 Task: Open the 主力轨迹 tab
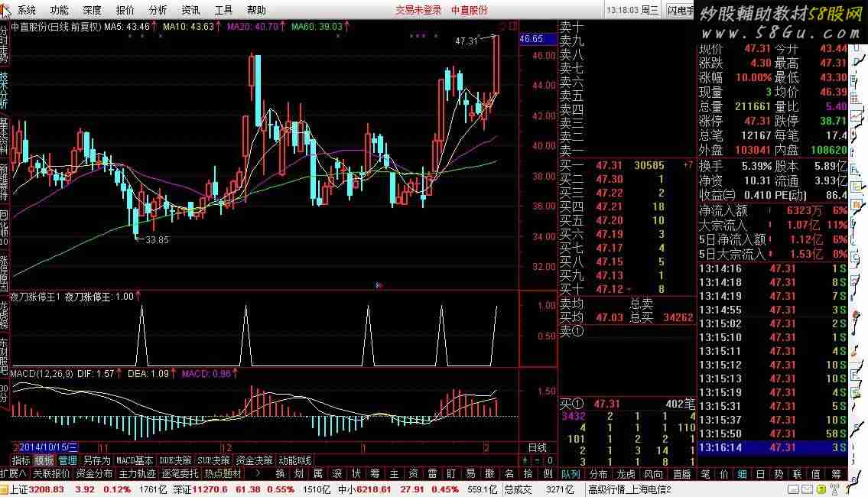click(138, 474)
